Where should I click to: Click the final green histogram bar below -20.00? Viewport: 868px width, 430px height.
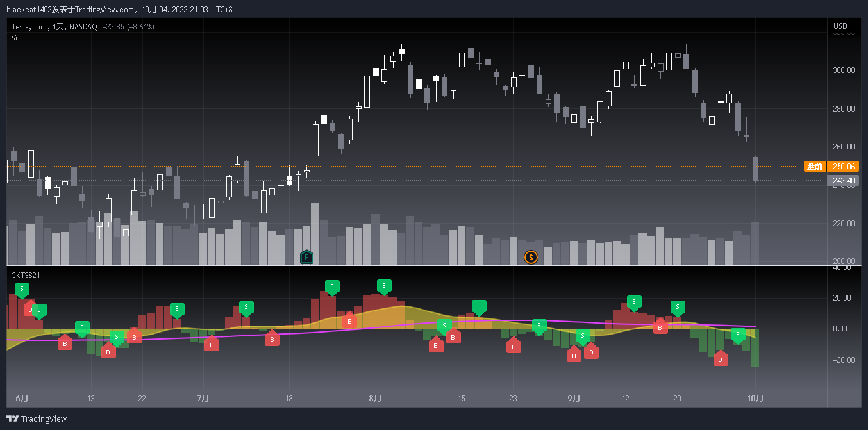pos(755,348)
